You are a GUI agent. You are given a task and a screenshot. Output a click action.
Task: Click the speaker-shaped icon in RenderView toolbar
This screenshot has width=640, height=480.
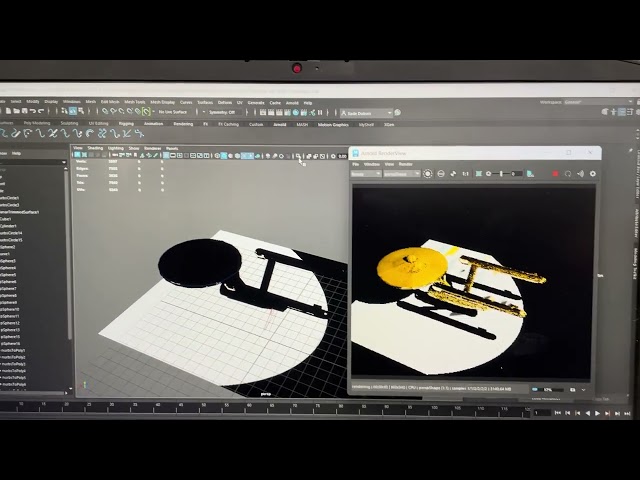[580, 174]
